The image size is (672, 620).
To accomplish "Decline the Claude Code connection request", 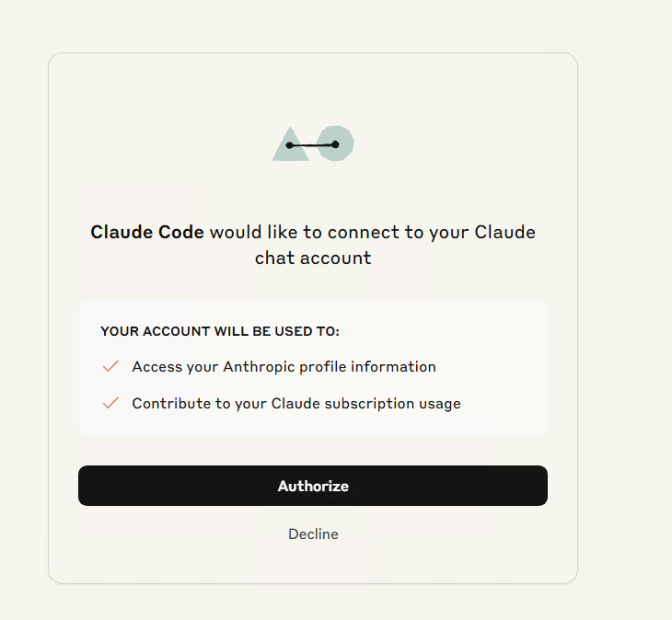I will (x=313, y=534).
